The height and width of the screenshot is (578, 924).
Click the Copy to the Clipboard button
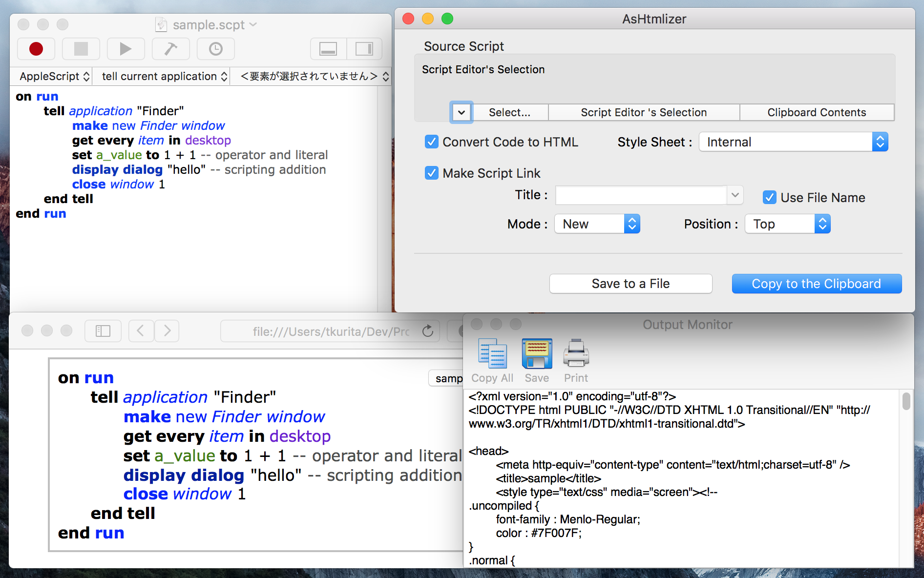click(817, 284)
